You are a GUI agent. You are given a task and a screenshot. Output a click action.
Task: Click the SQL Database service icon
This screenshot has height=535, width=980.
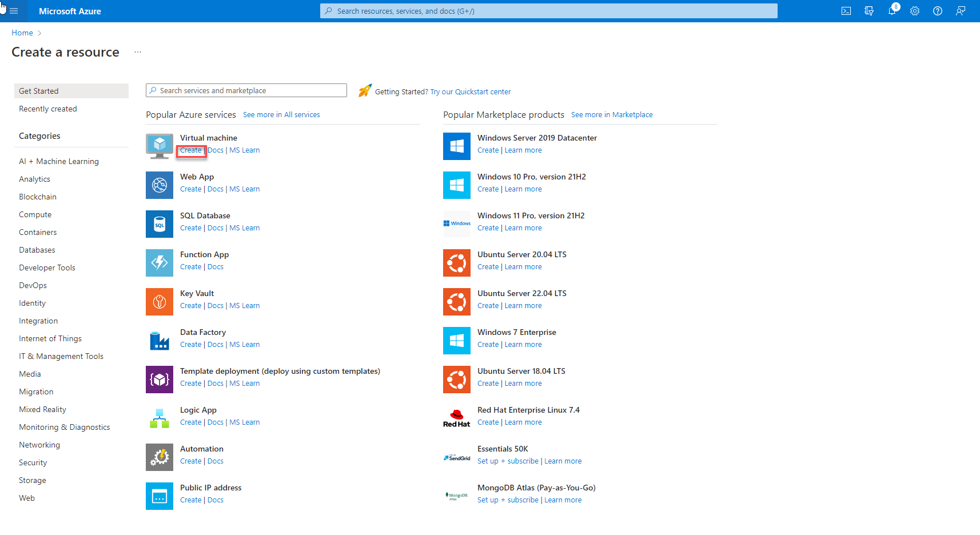tap(160, 224)
